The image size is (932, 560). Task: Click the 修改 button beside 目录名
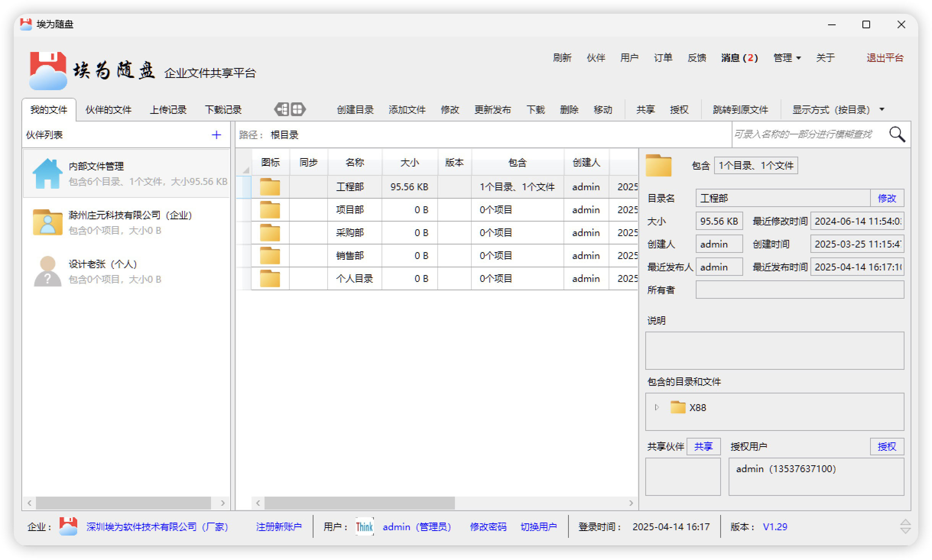pyautogui.click(x=887, y=198)
